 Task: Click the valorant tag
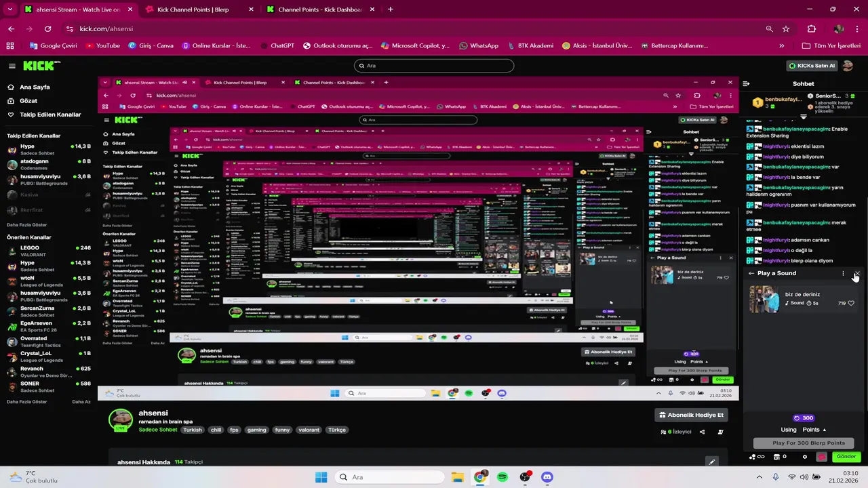[309, 430]
